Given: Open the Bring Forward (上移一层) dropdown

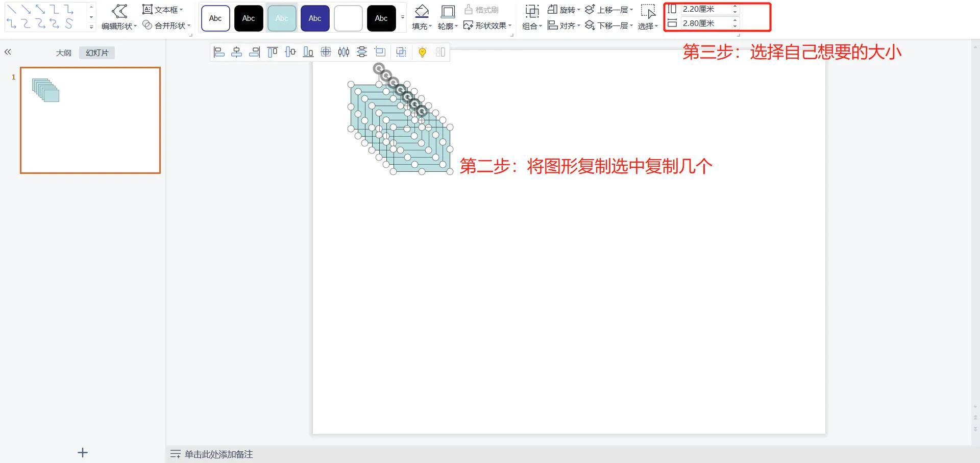Looking at the screenshot, I should pos(631,10).
